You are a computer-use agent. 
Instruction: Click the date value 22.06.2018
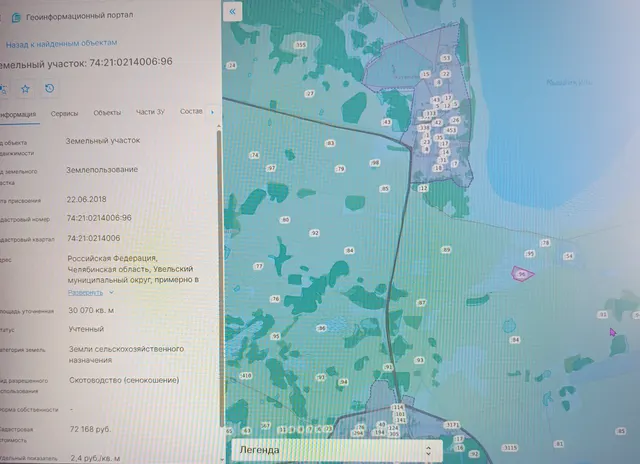(86, 200)
